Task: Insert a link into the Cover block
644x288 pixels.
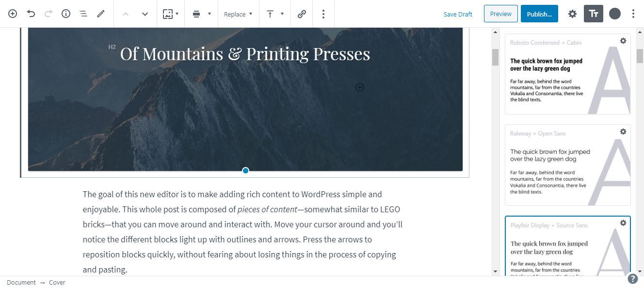Action: (302, 14)
